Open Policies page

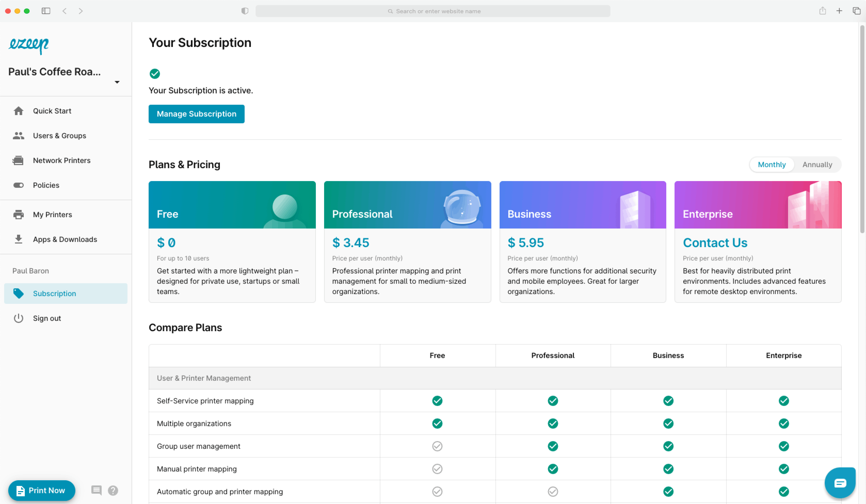pos(46,185)
